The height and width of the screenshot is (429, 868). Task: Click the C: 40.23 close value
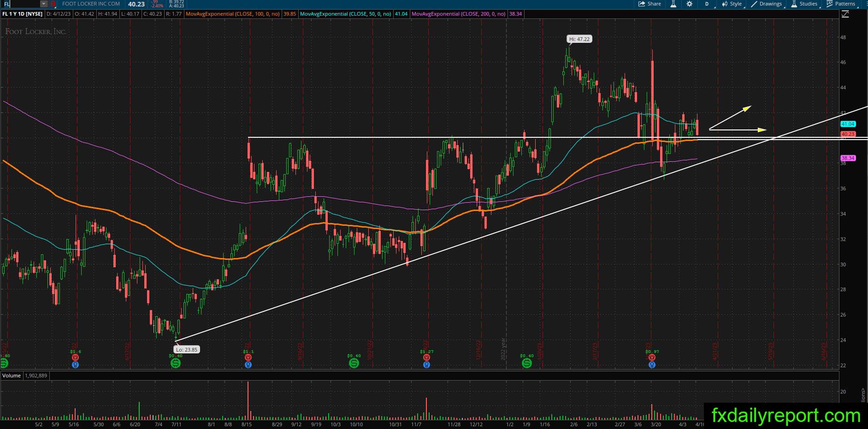pyautogui.click(x=153, y=14)
